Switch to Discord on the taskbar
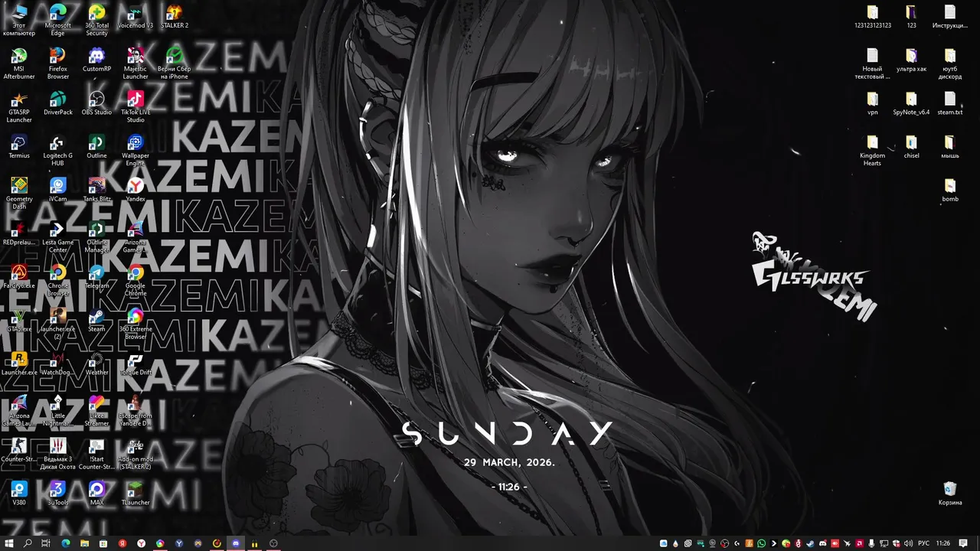 [235, 543]
